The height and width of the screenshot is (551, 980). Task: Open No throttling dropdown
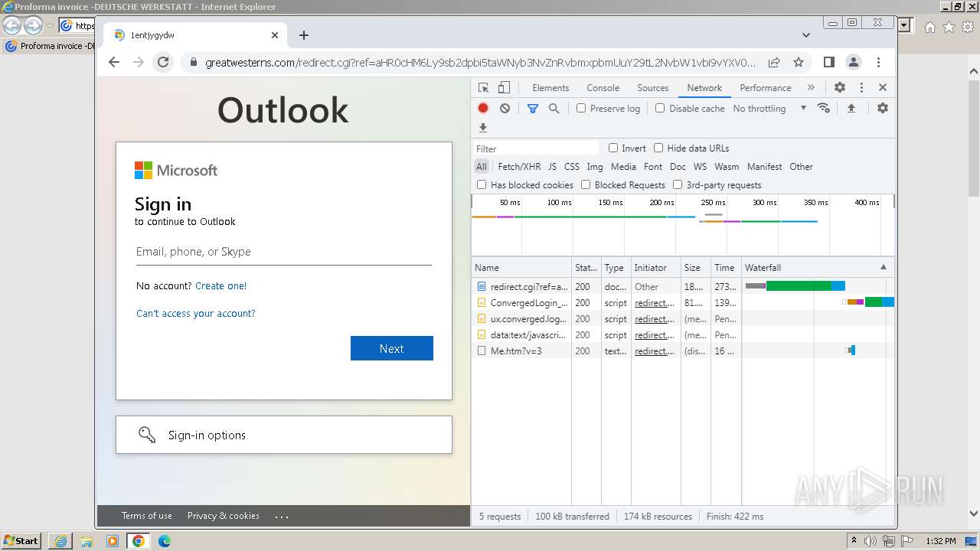(x=769, y=108)
